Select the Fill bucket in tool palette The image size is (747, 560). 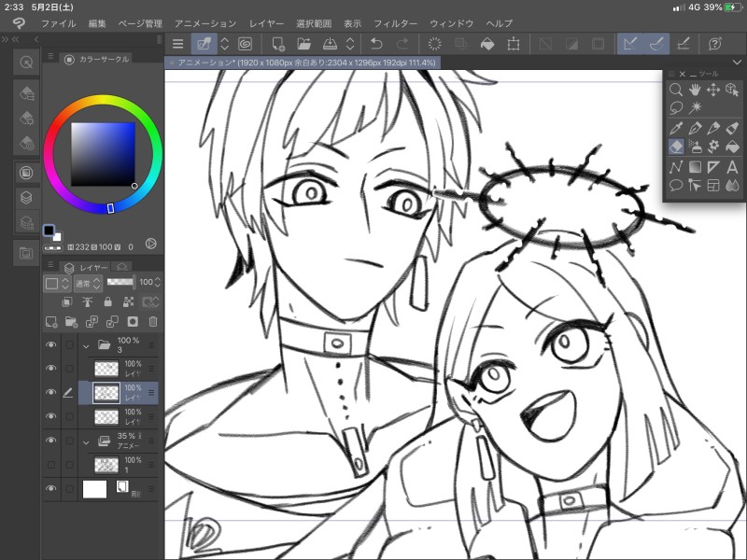coord(732,147)
